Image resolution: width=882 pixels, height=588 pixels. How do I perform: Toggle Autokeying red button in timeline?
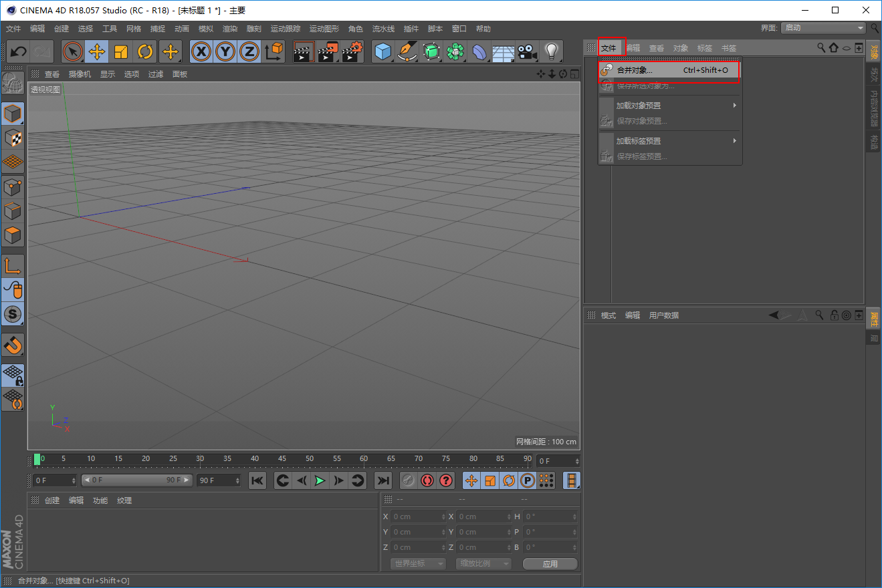(x=427, y=480)
